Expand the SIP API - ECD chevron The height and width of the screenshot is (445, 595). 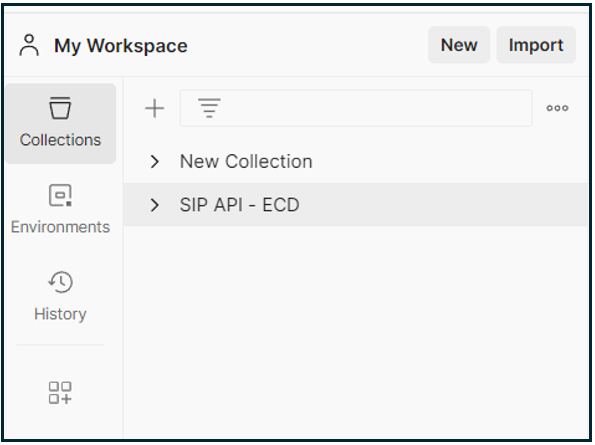154,205
